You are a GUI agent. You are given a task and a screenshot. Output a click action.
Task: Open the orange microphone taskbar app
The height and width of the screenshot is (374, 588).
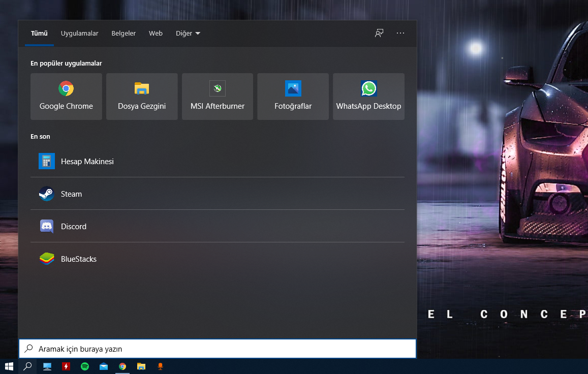160,366
